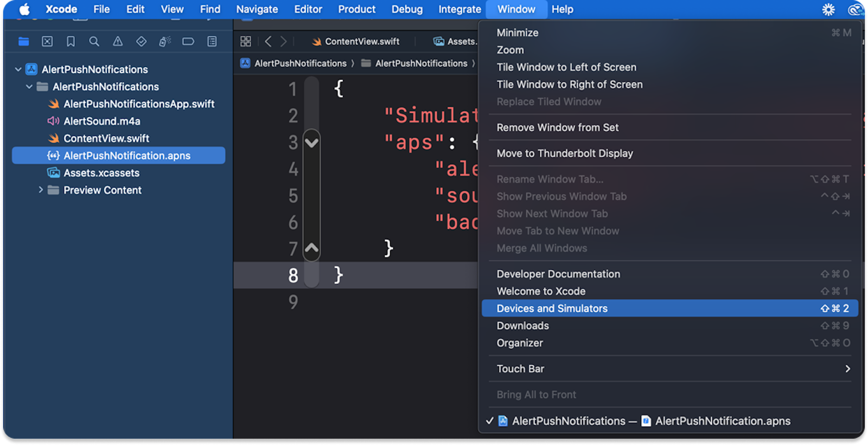This screenshot has width=868, height=445.
Task: Click fold ribbon arrow at line 7
Action: (311, 248)
